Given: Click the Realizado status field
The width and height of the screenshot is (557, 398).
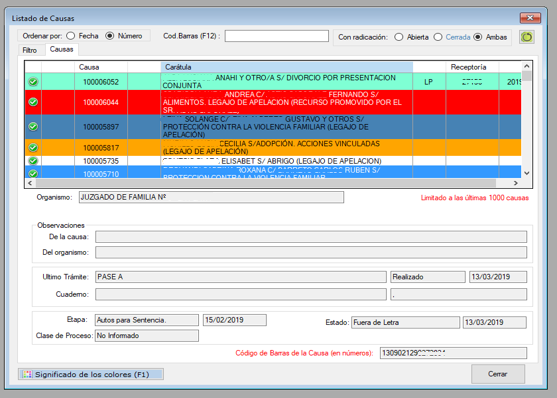Looking at the screenshot, I should [428, 277].
